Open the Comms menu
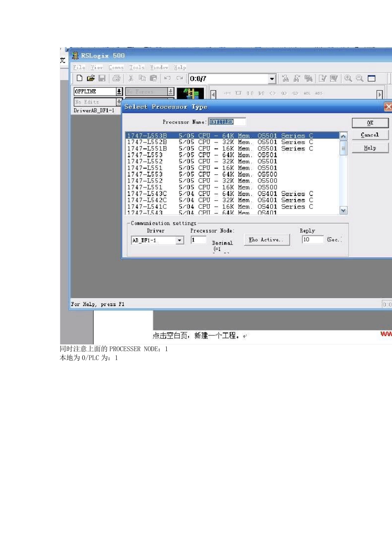 pos(116,67)
